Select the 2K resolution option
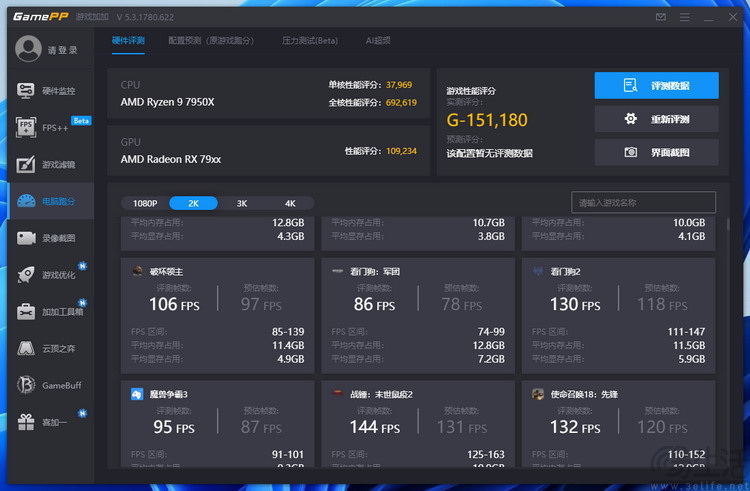Viewport: 750px width, 491px height. point(193,203)
